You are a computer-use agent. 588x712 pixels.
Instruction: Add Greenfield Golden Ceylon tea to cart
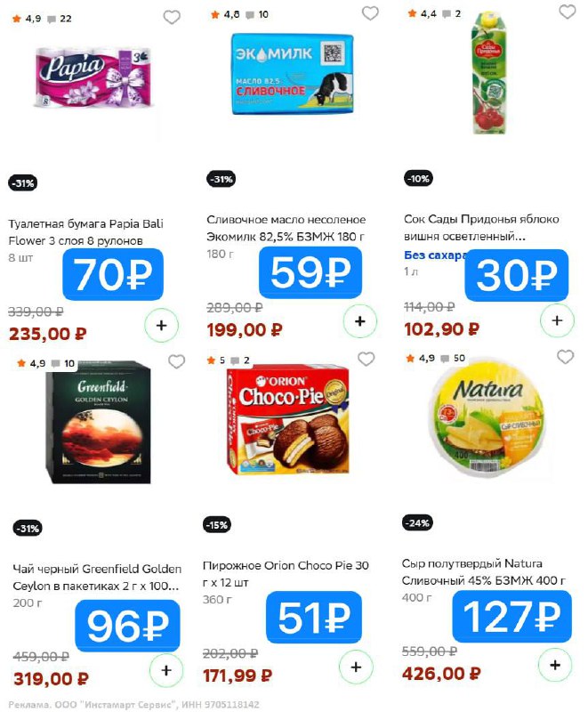[166, 670]
